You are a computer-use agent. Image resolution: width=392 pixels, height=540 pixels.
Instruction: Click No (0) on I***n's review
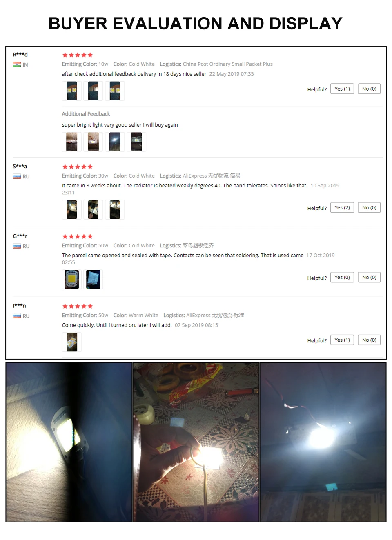point(369,340)
